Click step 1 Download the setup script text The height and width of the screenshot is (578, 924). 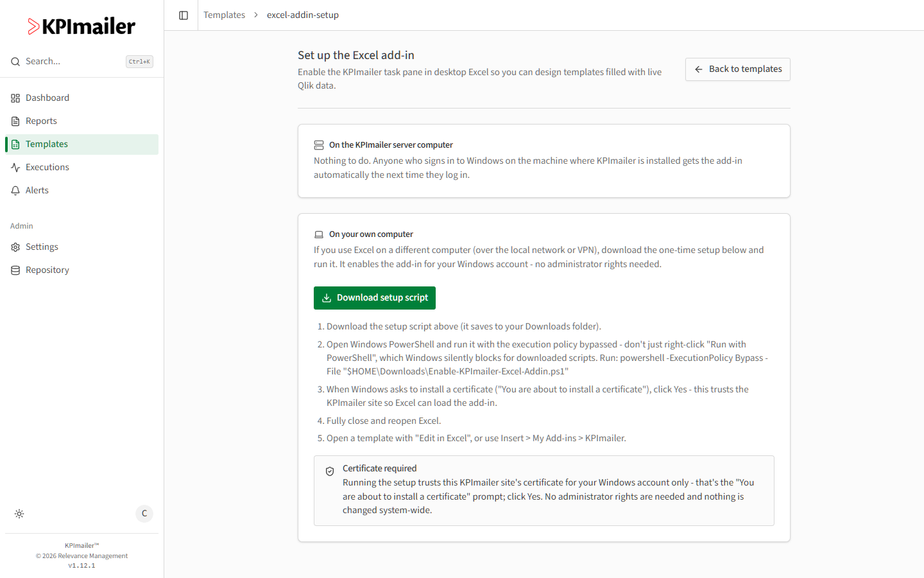pyautogui.click(x=464, y=326)
